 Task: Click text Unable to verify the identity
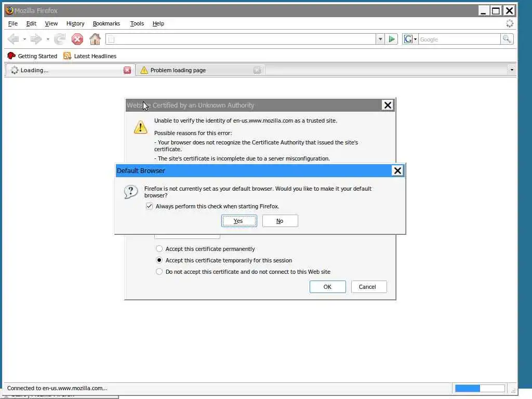pyautogui.click(x=246, y=121)
